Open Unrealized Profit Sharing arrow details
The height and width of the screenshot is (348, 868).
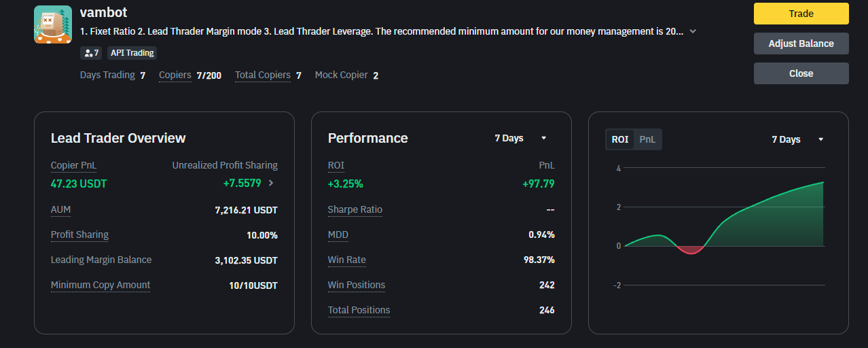[x=271, y=183]
